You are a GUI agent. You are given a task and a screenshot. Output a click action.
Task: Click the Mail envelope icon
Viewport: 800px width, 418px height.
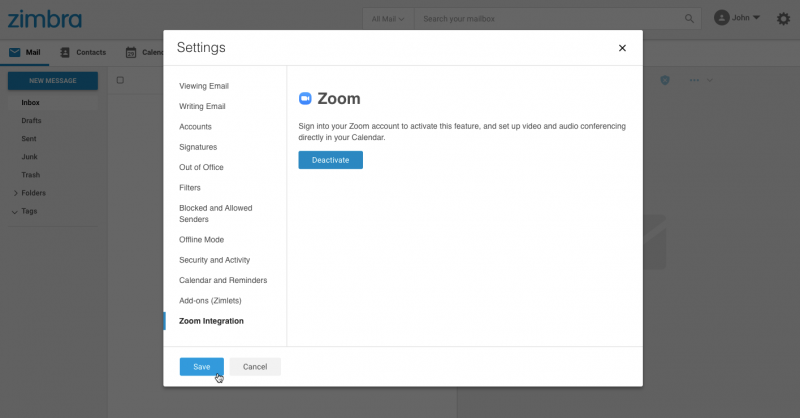(14, 52)
